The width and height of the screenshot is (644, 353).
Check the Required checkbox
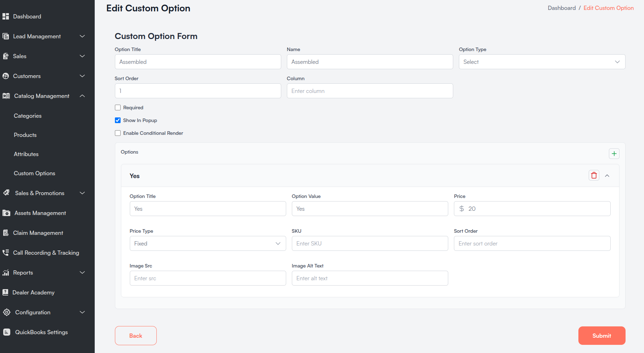(118, 107)
